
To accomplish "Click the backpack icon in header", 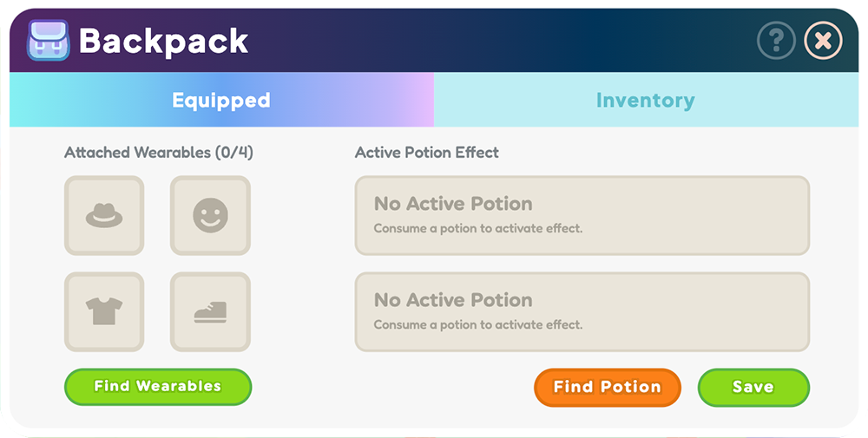I will (x=48, y=41).
